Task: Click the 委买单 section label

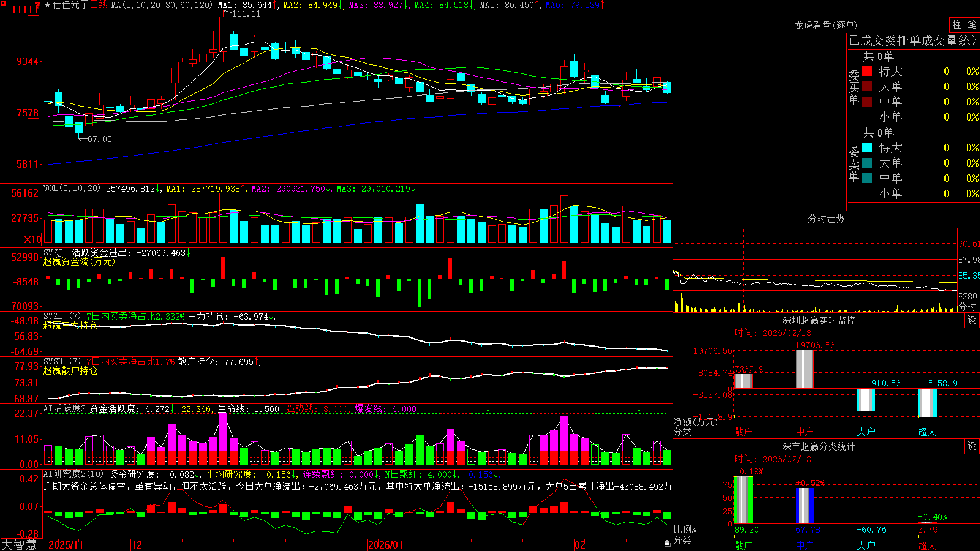Action: 854,87
